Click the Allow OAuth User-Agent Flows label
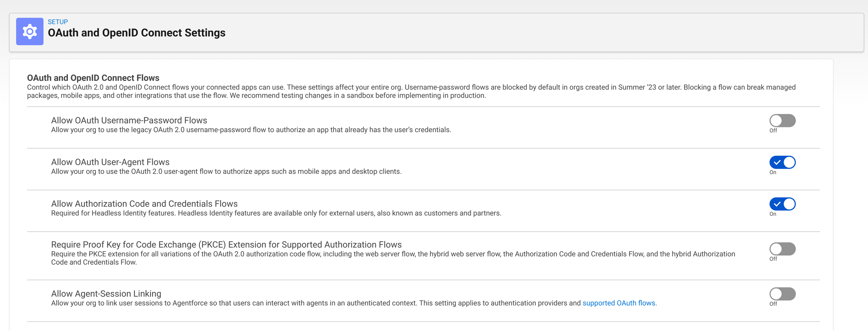868x331 pixels. tap(110, 162)
